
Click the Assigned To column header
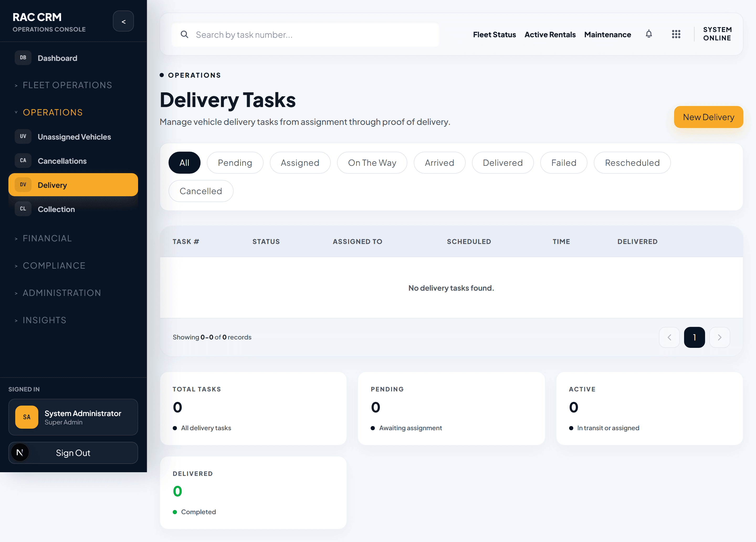coord(357,242)
